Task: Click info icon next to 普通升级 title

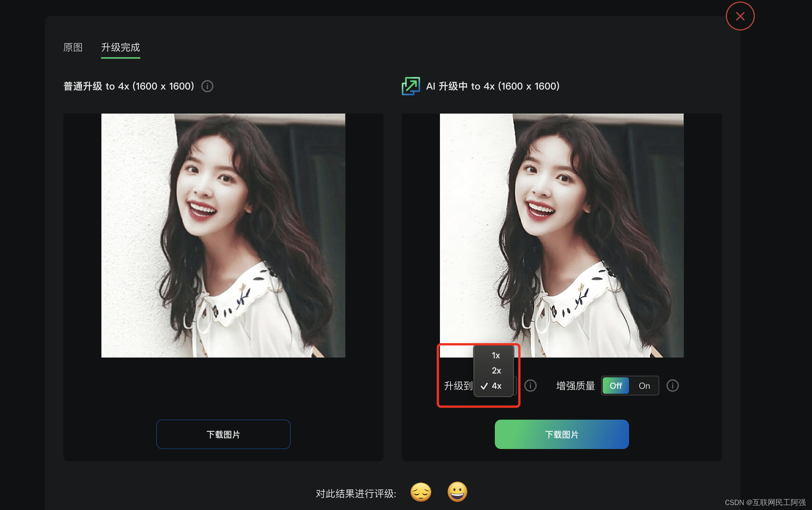Action: coord(207,86)
